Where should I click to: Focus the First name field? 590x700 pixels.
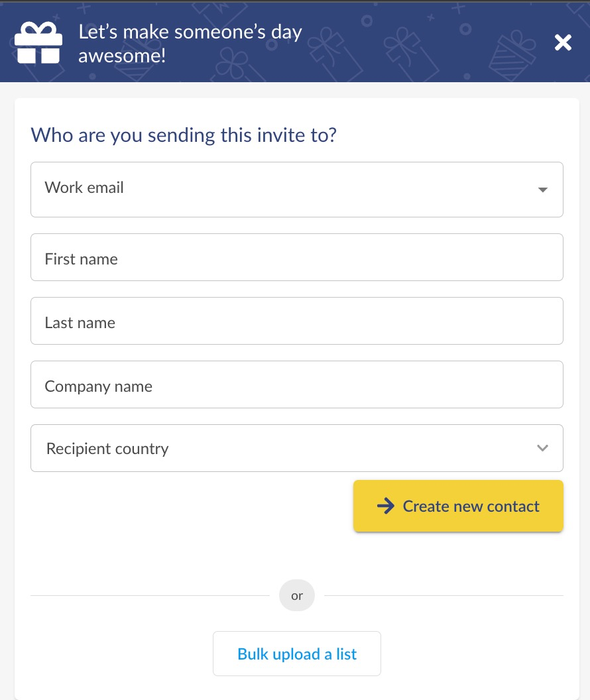(x=297, y=257)
